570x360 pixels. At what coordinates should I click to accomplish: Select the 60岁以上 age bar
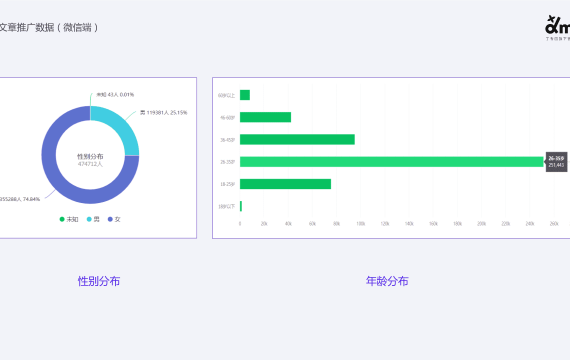(x=245, y=95)
